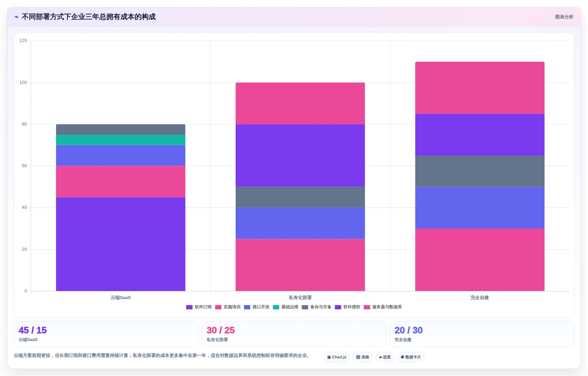588x376 pixels.
Task: Click the 图表分析 label in the header
Action: [564, 17]
